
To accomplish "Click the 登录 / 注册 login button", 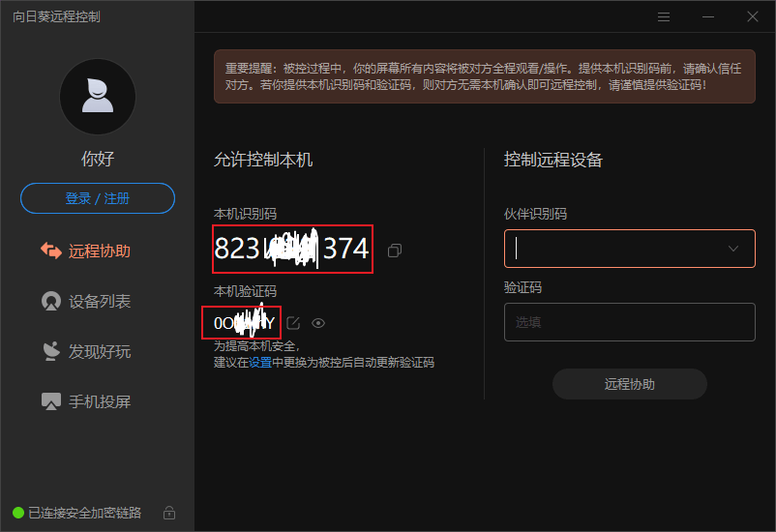I will [98, 198].
